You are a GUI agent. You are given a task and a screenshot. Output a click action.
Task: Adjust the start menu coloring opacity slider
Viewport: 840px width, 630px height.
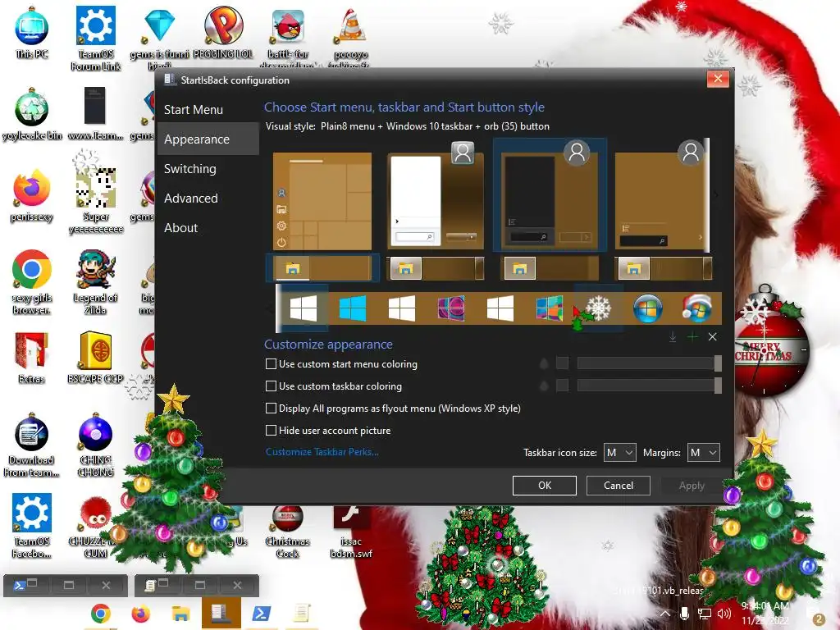[650, 363]
